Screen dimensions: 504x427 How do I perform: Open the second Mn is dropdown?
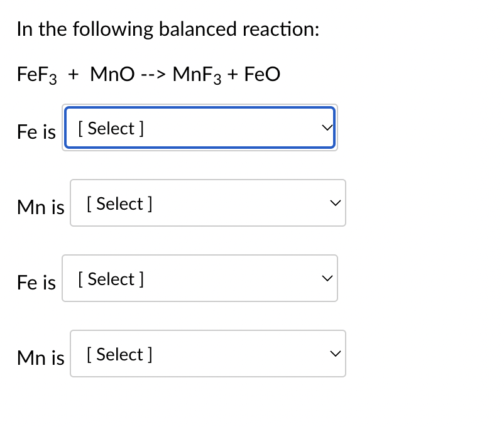pyautogui.click(x=208, y=354)
